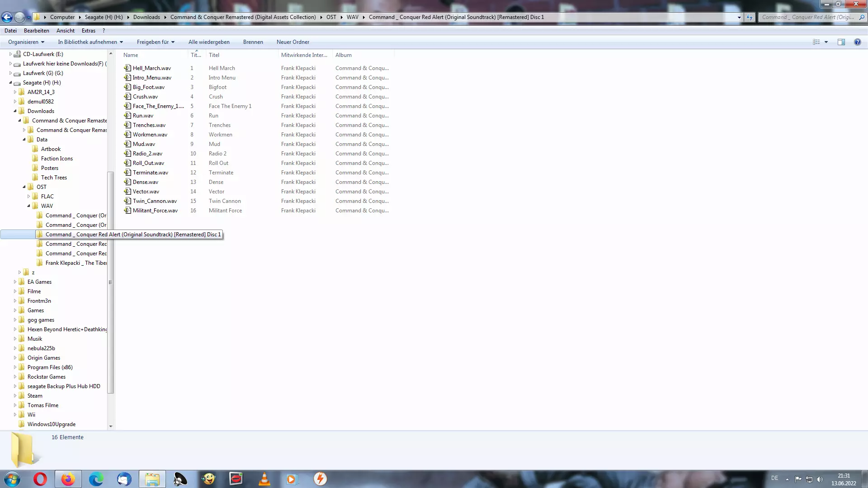
Task: Select the Big_Foot.wav file icon
Action: coord(127,87)
